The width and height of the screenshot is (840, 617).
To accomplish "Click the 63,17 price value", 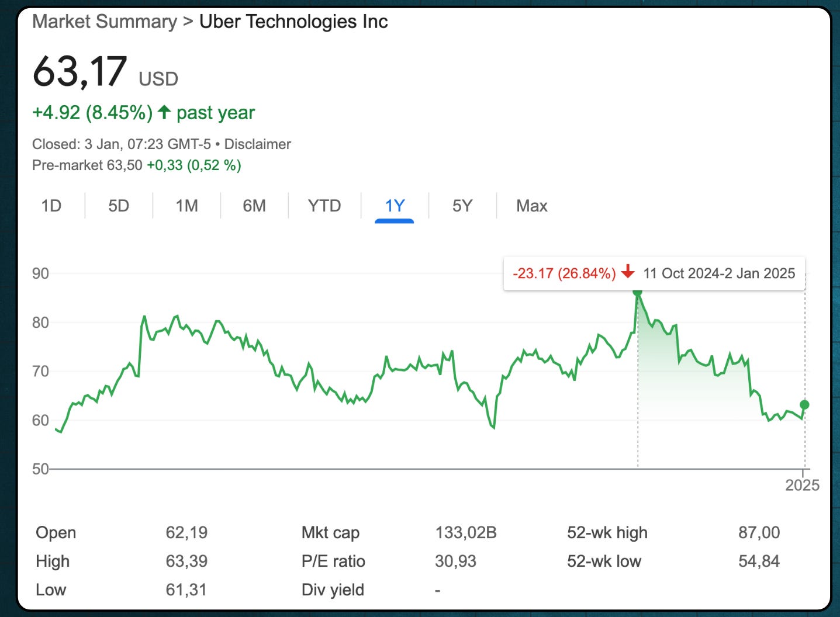I will 79,72.
